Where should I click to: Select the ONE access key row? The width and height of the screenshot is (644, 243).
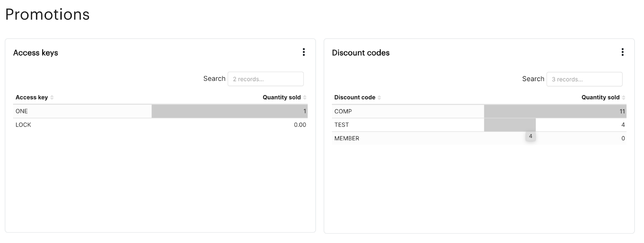point(160,111)
